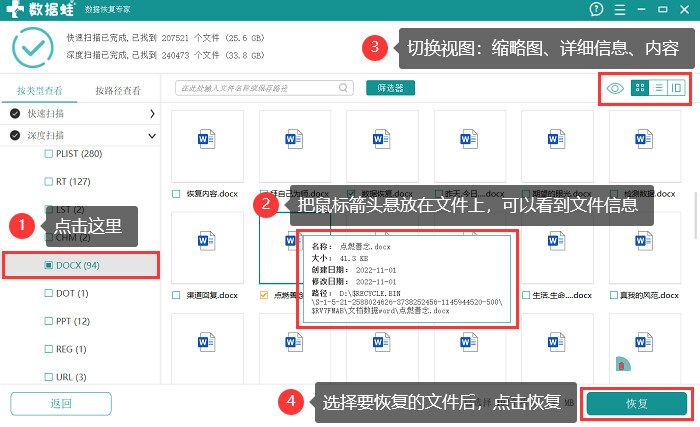Viewport: 700px width, 427px height.
Task: Click the 筛选器 filter button
Action: tap(390, 88)
